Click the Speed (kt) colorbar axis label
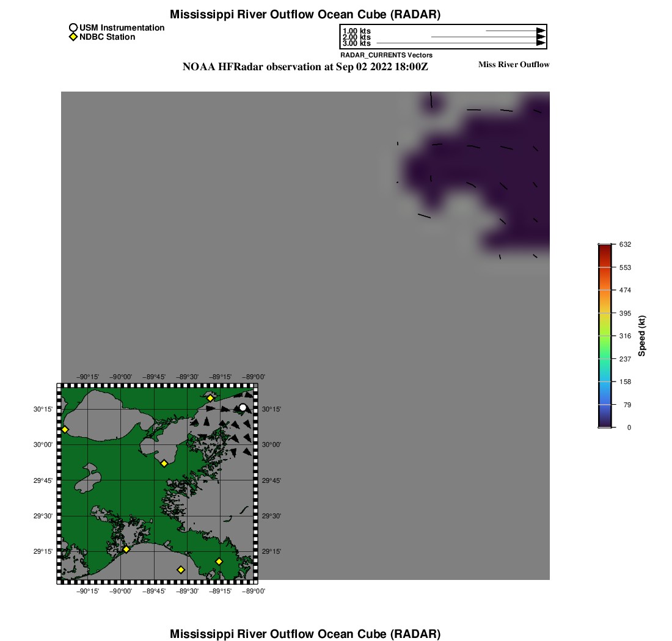The image size is (672, 641). (x=642, y=336)
